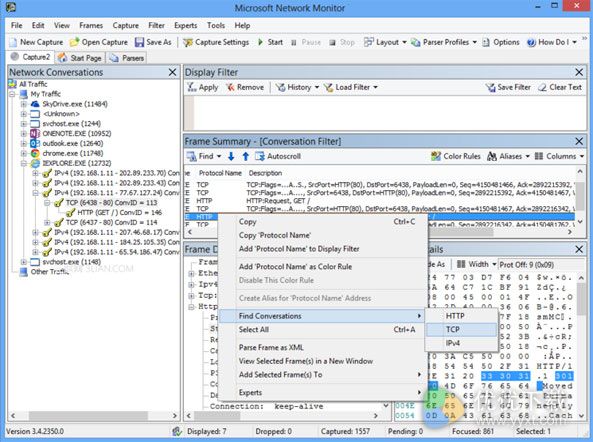593x442 pixels.
Task: Open the Filter menu
Action: [x=156, y=25]
